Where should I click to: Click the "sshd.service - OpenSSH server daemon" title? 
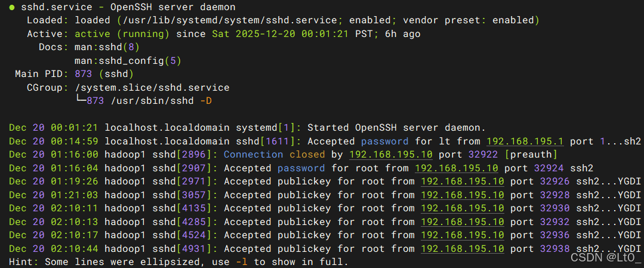coord(128,7)
